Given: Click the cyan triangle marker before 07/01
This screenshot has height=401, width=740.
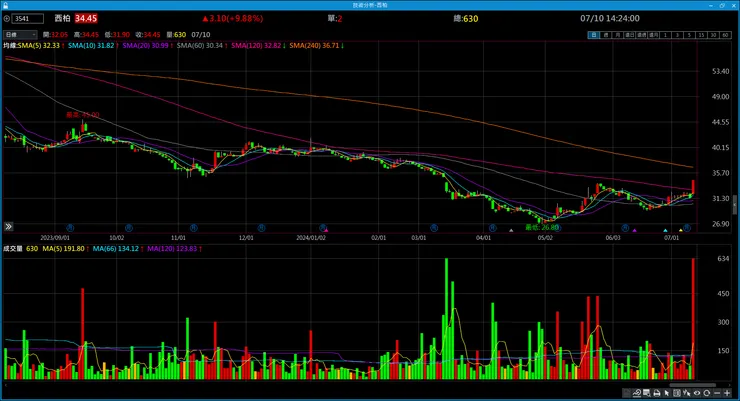Looking at the screenshot, I should tap(665, 230).
